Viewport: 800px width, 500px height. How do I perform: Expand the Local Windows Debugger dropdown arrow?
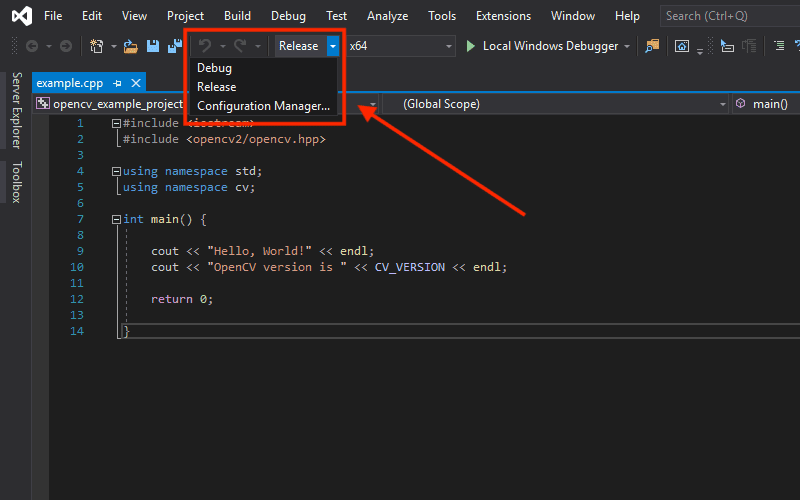tap(627, 46)
